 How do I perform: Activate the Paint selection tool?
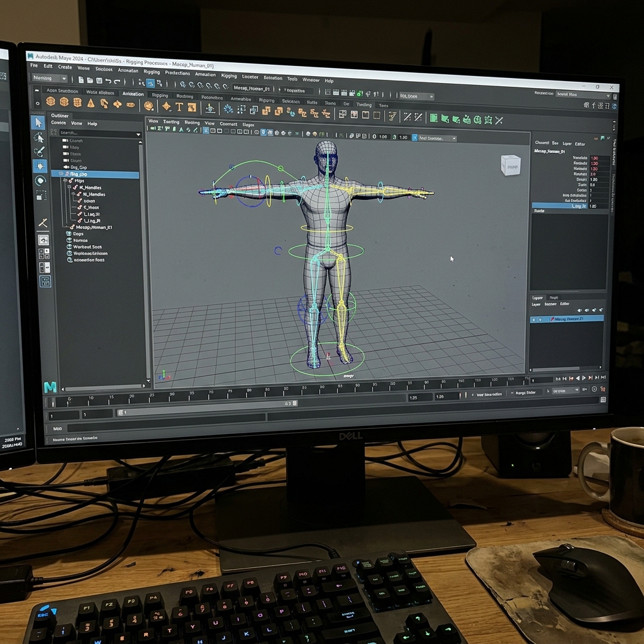(x=40, y=152)
